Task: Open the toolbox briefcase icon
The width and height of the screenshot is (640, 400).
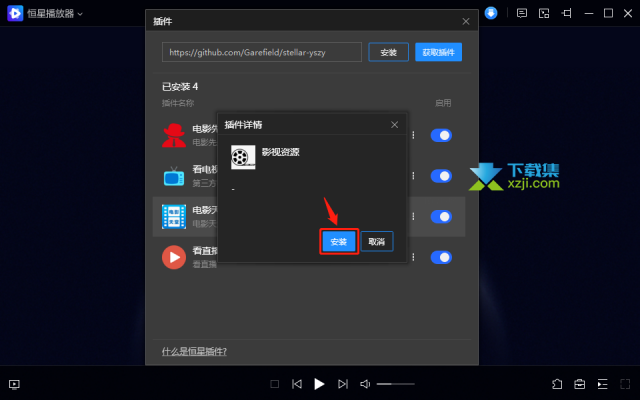Action: coord(580,384)
